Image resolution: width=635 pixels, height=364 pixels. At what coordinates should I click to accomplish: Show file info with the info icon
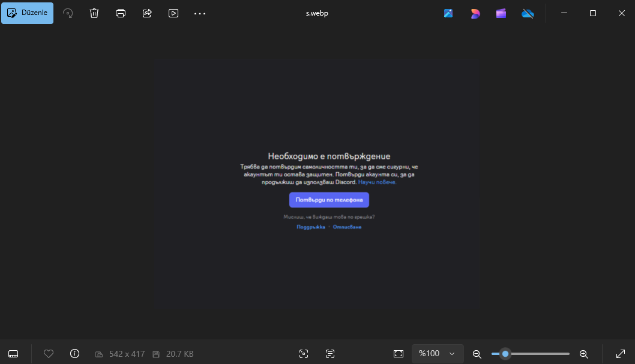coord(75,354)
